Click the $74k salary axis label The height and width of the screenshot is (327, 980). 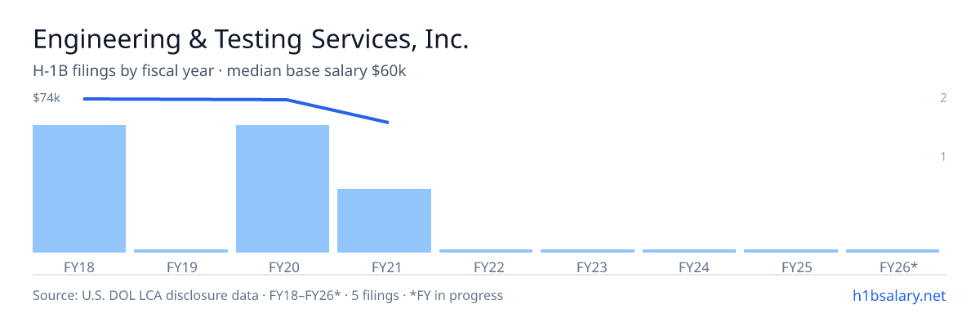(47, 98)
